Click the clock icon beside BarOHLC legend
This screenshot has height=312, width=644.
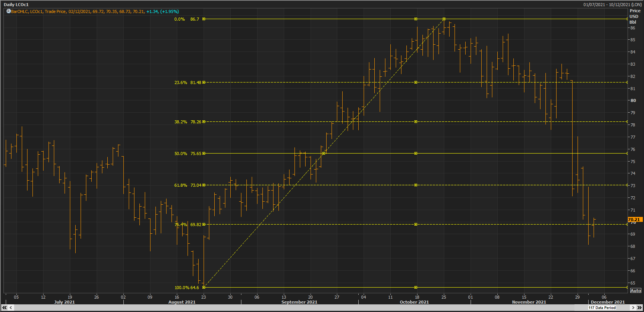point(8,11)
